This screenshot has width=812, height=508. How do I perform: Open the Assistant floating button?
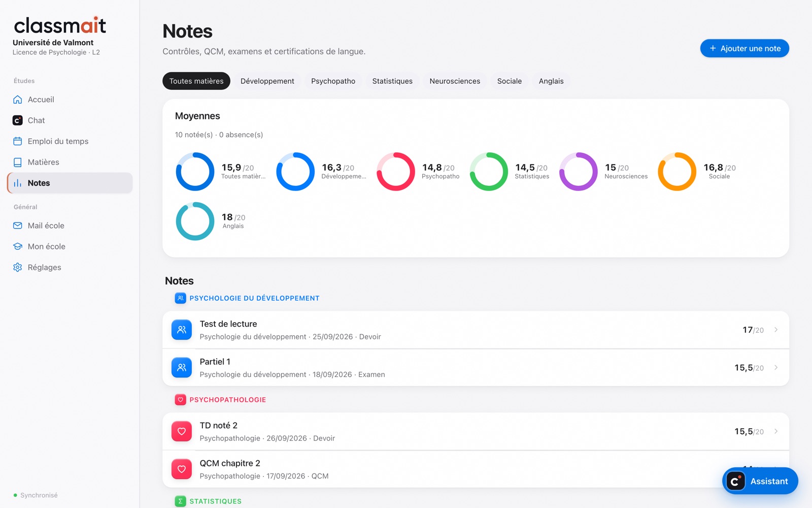760,481
